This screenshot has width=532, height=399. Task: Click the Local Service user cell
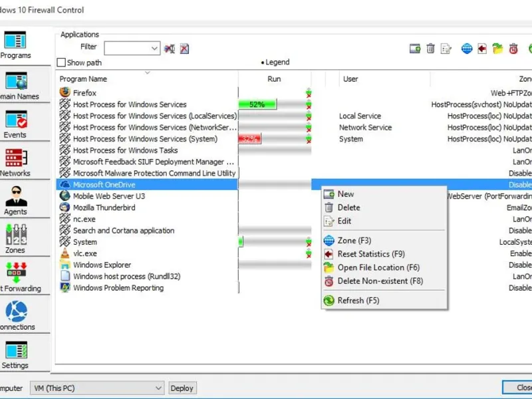pyautogui.click(x=360, y=116)
